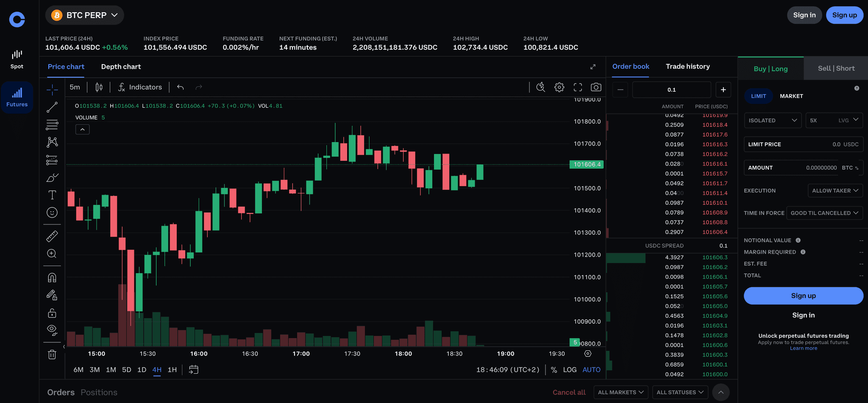Follow the Learn more link
The width and height of the screenshot is (868, 403).
[x=803, y=348]
